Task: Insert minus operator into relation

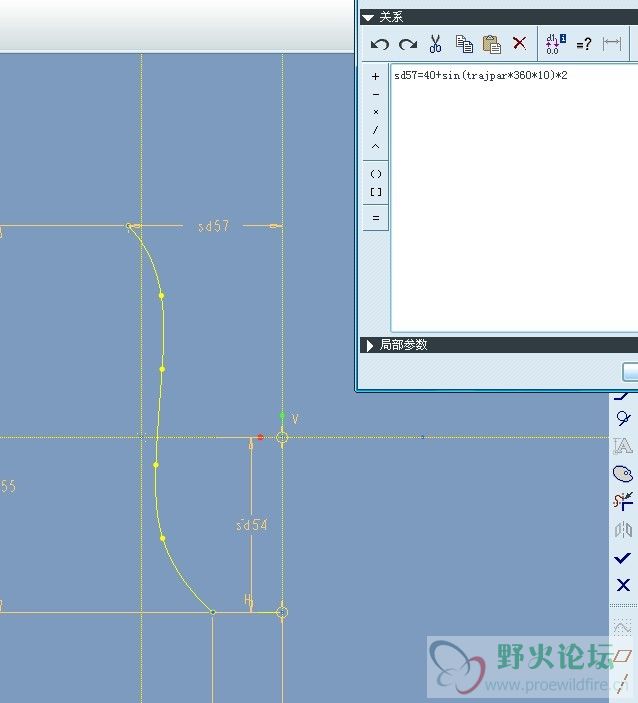Action: (375, 95)
